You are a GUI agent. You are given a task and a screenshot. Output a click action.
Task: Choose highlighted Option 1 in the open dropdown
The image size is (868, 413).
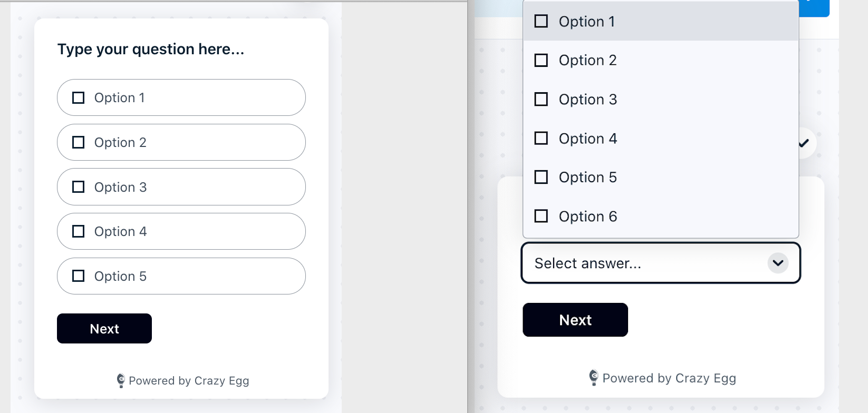click(x=661, y=21)
